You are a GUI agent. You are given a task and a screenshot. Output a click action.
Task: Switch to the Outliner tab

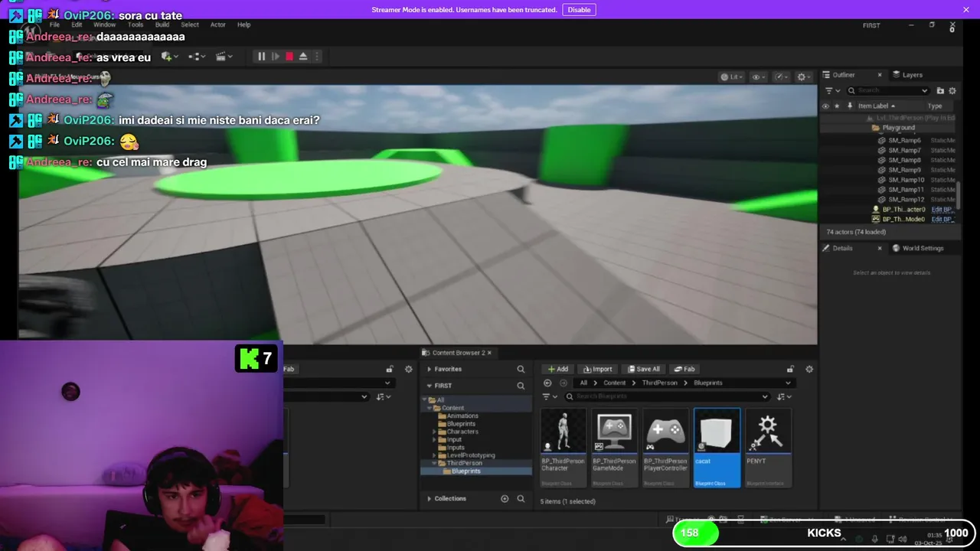pos(844,75)
